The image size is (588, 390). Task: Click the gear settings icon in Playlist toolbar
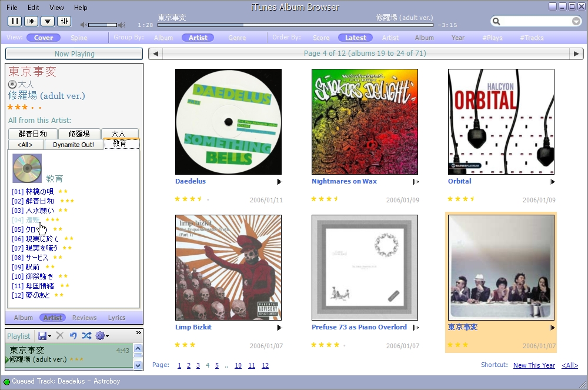[x=100, y=336]
